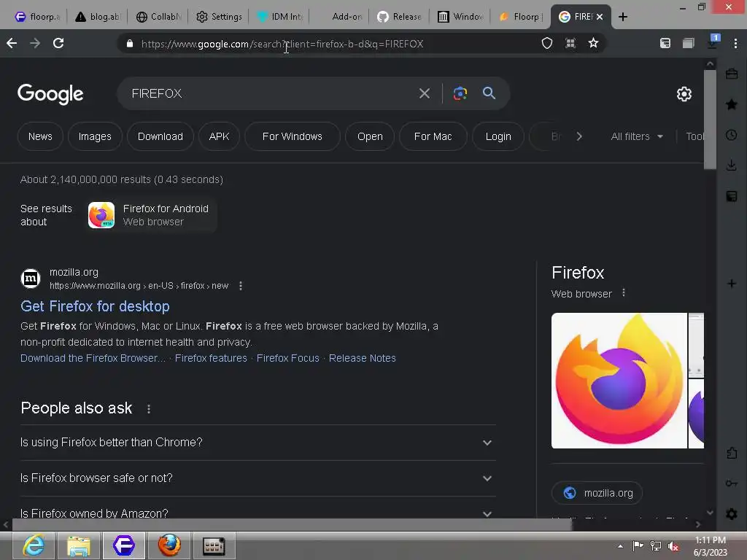Click the horizontal scrollbar thumb
This screenshot has width=747, height=560.
[292, 525]
